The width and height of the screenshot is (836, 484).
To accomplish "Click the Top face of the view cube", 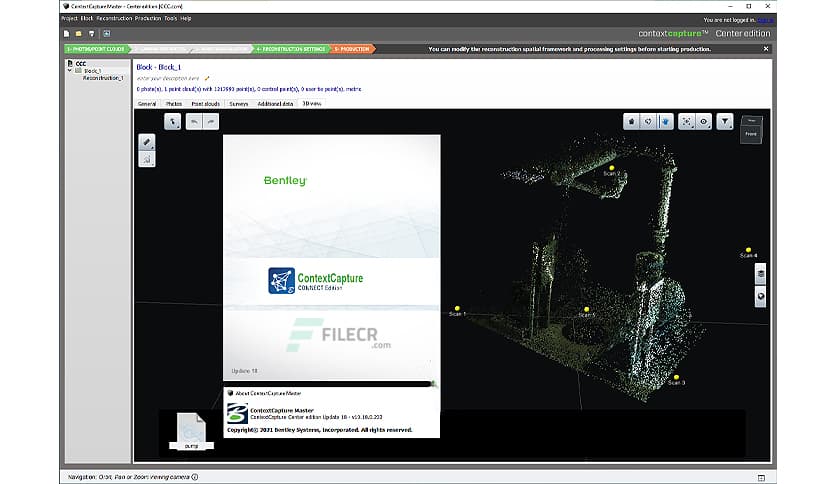I will click(x=752, y=121).
